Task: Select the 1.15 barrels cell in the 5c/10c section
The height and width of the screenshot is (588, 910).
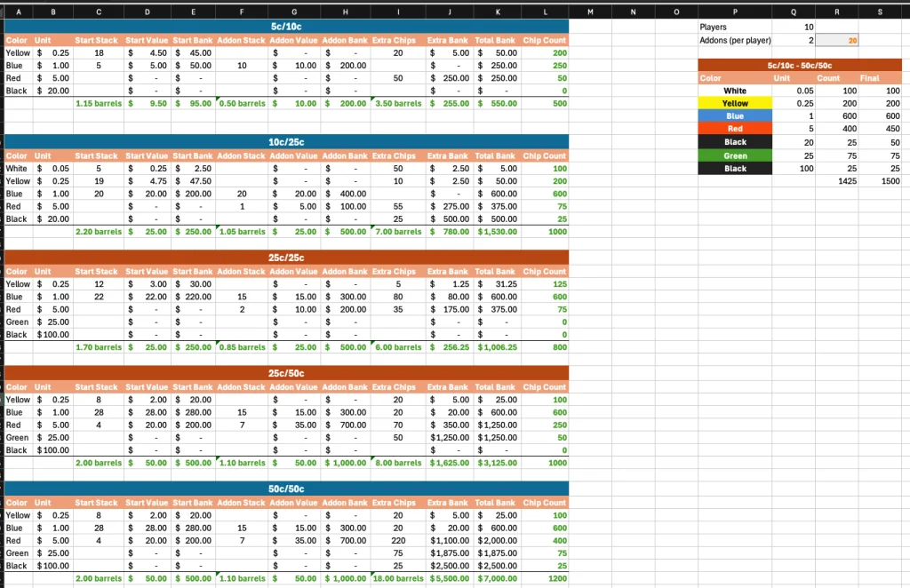Action: 98,103
